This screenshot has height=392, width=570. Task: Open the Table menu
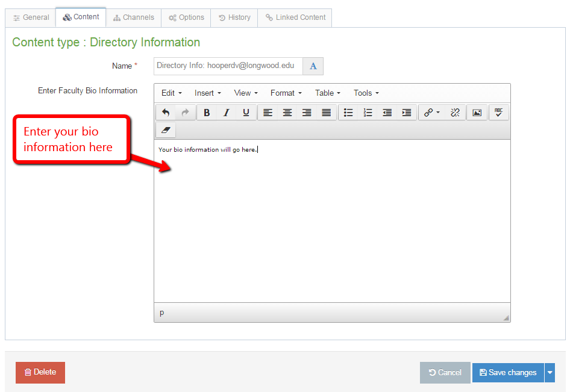coord(328,93)
